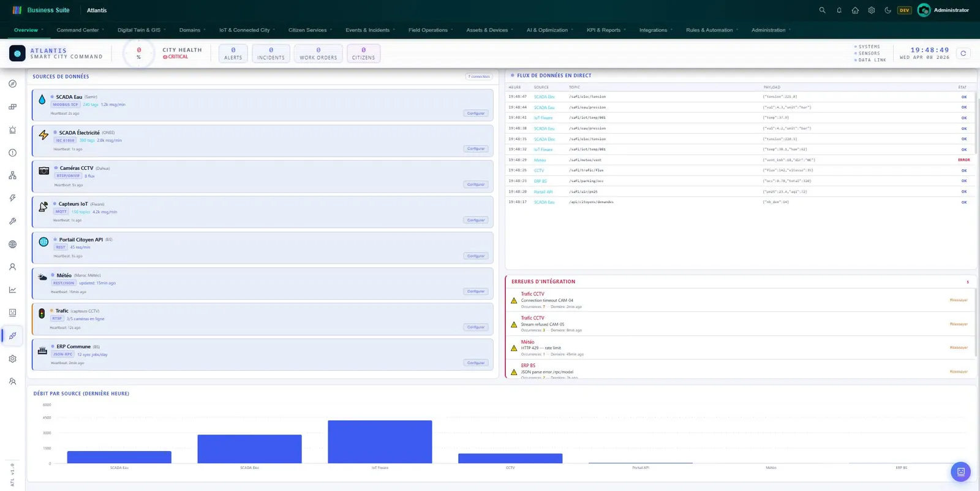
Task: Open the IoT & Connected City dropdown
Action: pos(247,30)
